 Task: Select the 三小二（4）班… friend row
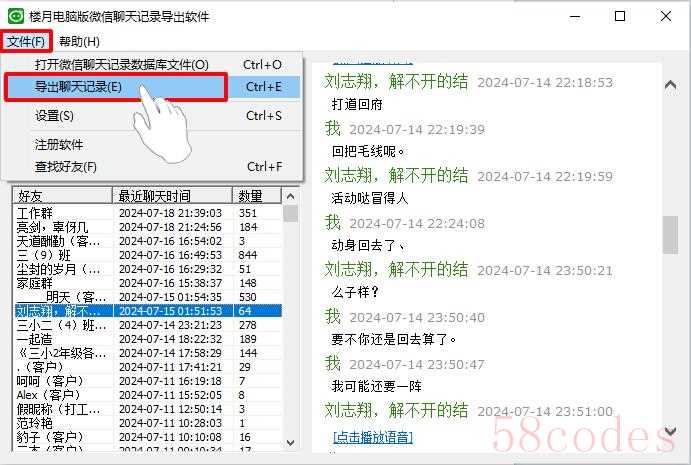[148, 325]
